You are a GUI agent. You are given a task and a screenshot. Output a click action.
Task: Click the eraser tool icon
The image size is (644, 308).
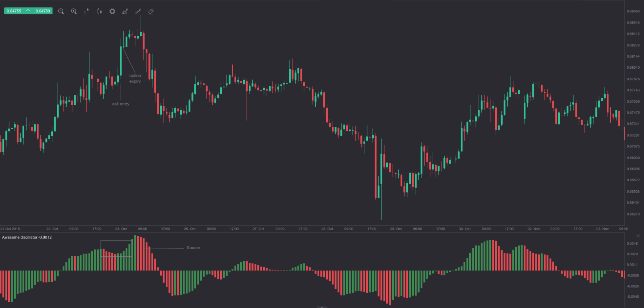click(x=151, y=11)
